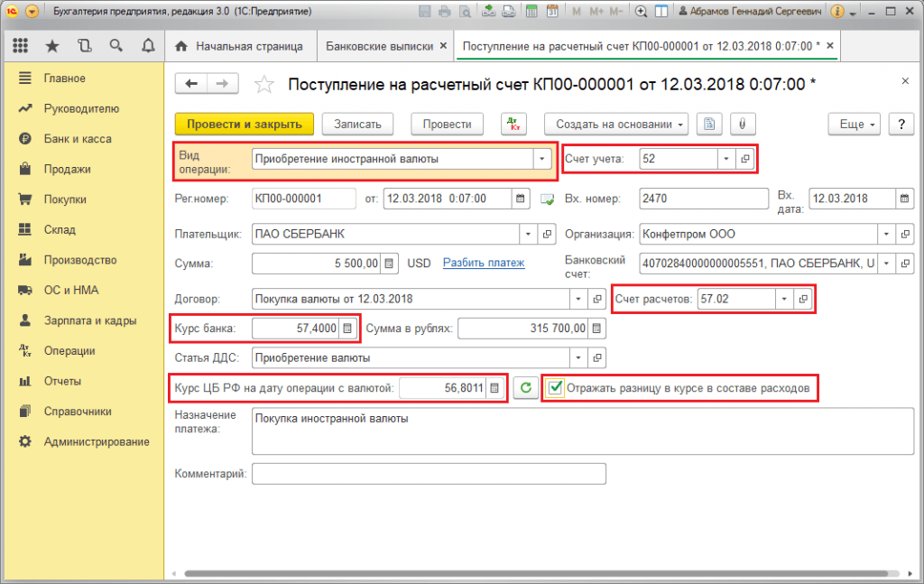Open Зарплата и кадры section
Image resolution: width=924 pixels, height=584 pixels.
click(x=90, y=320)
